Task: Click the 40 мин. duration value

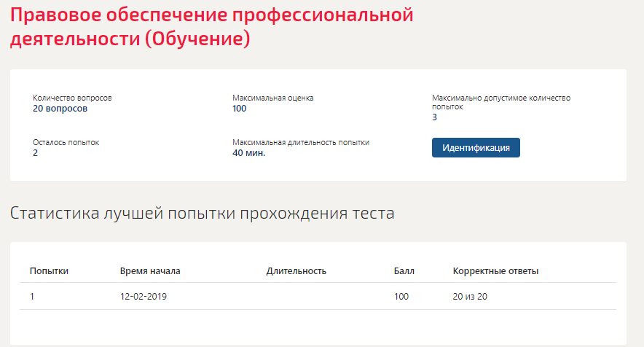Action: [249, 153]
